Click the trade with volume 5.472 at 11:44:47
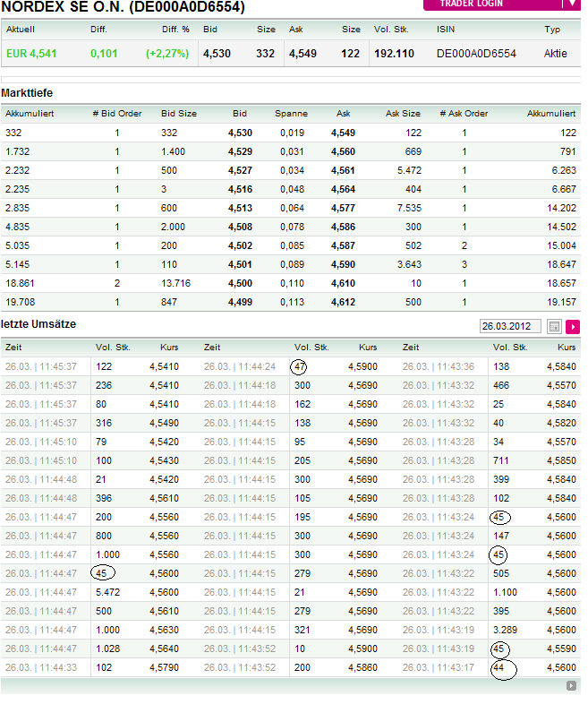Viewport: 588px width, 713px height. [x=107, y=592]
